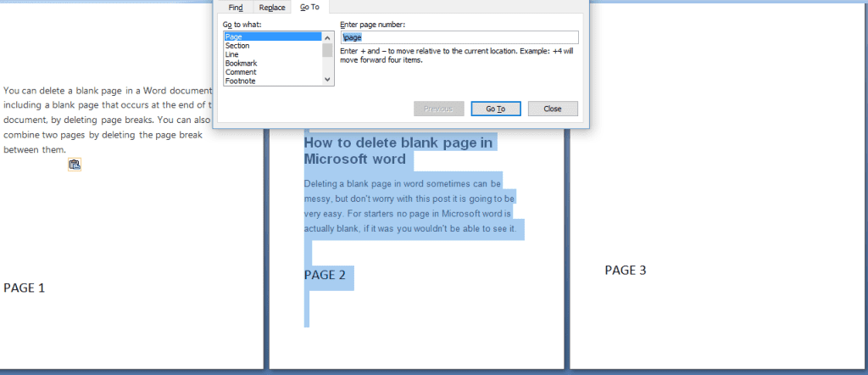Close the Find and Replace dialog

coord(553,109)
